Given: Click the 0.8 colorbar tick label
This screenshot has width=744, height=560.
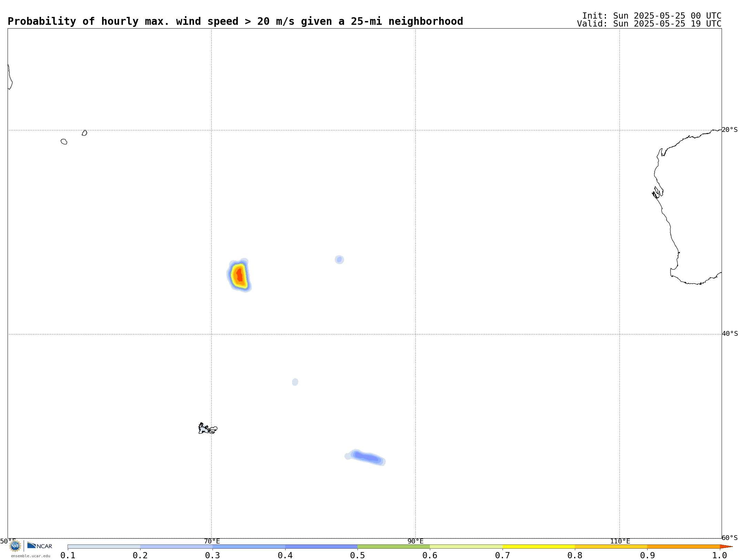Looking at the screenshot, I should coord(575,555).
